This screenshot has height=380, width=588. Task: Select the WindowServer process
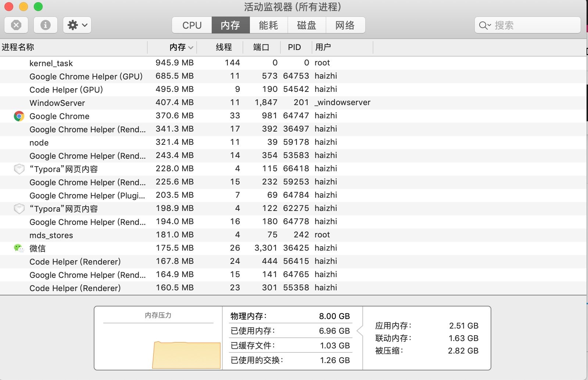click(x=57, y=103)
